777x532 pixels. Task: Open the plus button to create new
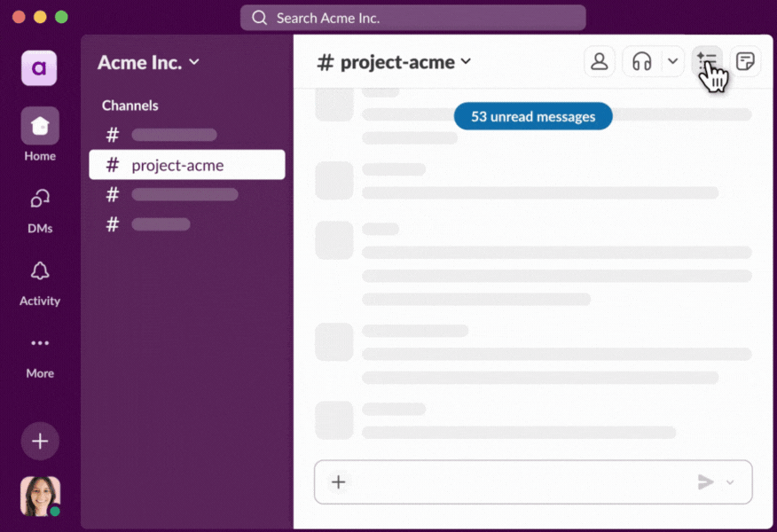pyautogui.click(x=39, y=441)
